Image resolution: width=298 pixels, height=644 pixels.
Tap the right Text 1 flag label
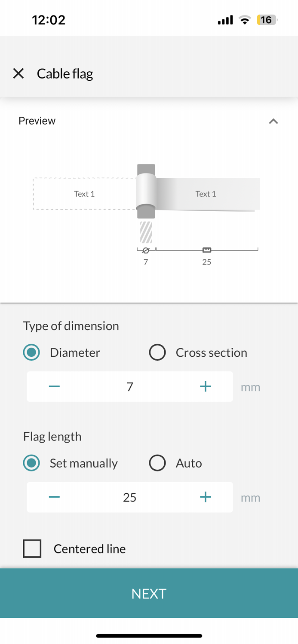point(206,194)
